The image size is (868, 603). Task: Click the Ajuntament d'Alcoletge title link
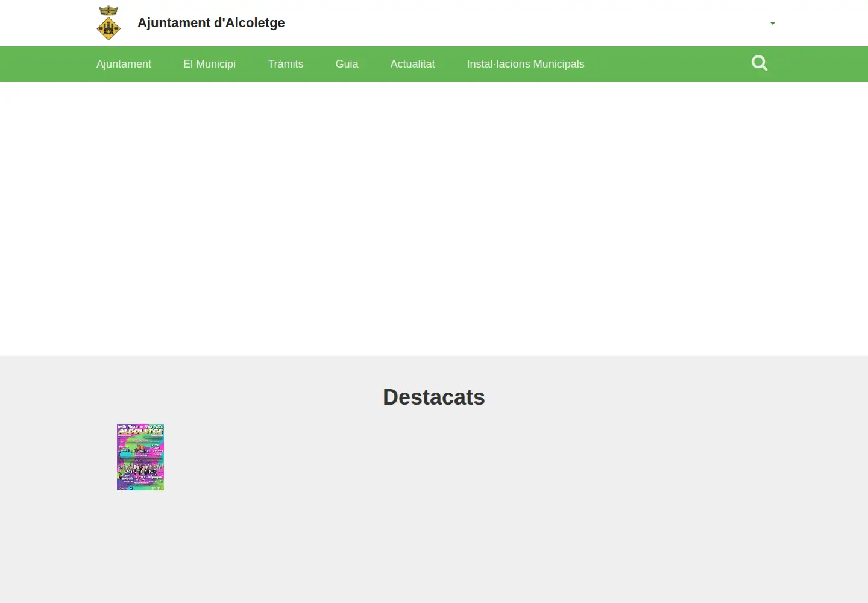211,23
